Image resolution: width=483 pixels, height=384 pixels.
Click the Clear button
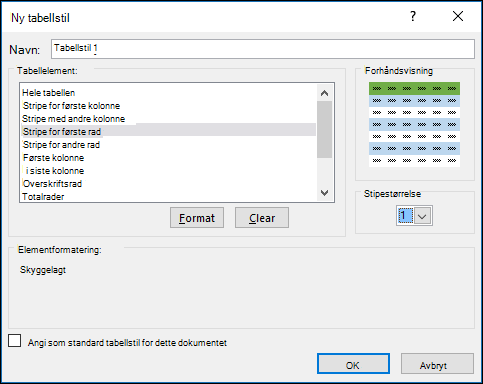click(x=262, y=218)
